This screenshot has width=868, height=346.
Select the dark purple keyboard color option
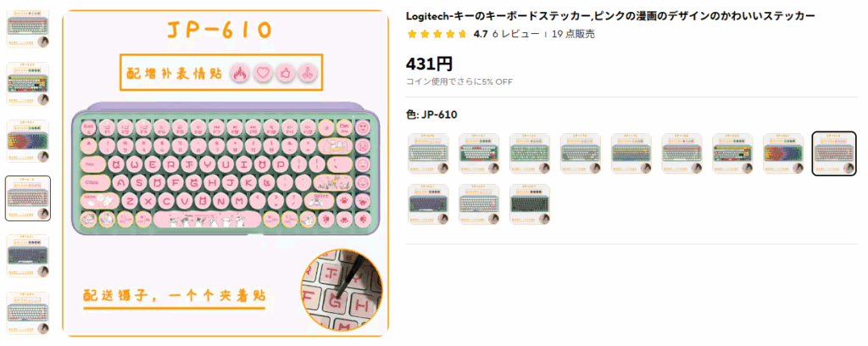coord(428,204)
